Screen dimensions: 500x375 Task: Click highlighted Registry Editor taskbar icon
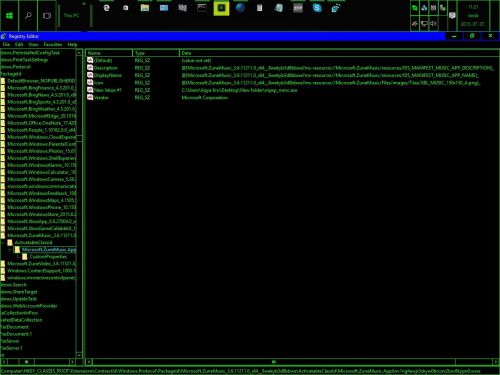[x=221, y=8]
